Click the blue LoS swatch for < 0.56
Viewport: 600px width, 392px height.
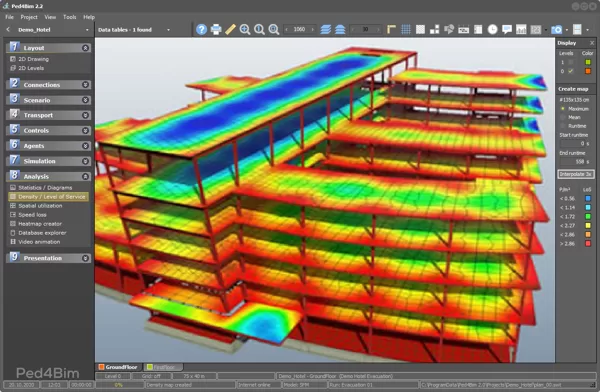click(588, 198)
